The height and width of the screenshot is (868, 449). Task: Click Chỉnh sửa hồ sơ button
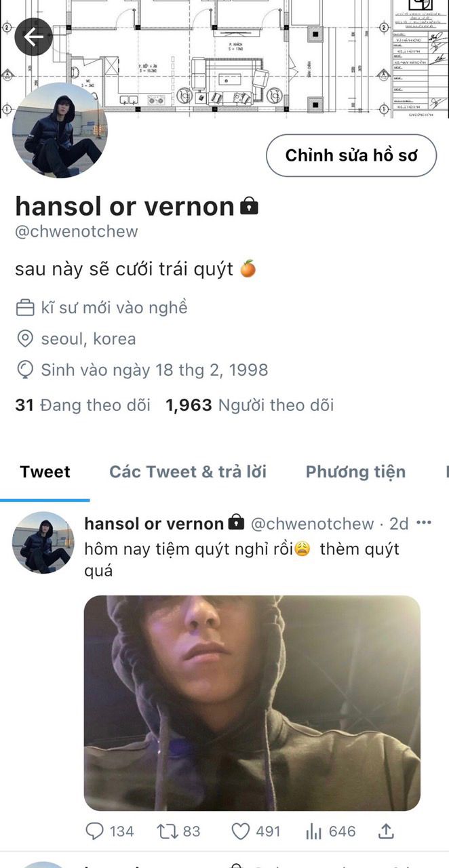pyautogui.click(x=351, y=155)
